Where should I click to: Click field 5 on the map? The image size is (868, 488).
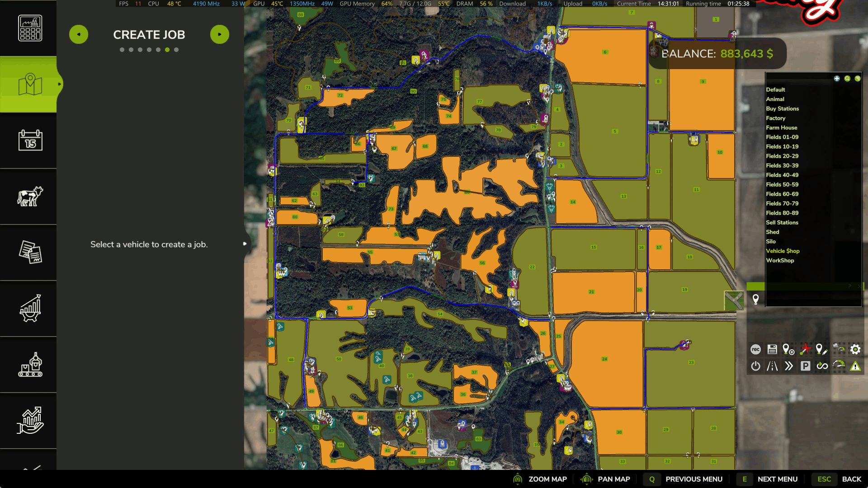click(614, 131)
